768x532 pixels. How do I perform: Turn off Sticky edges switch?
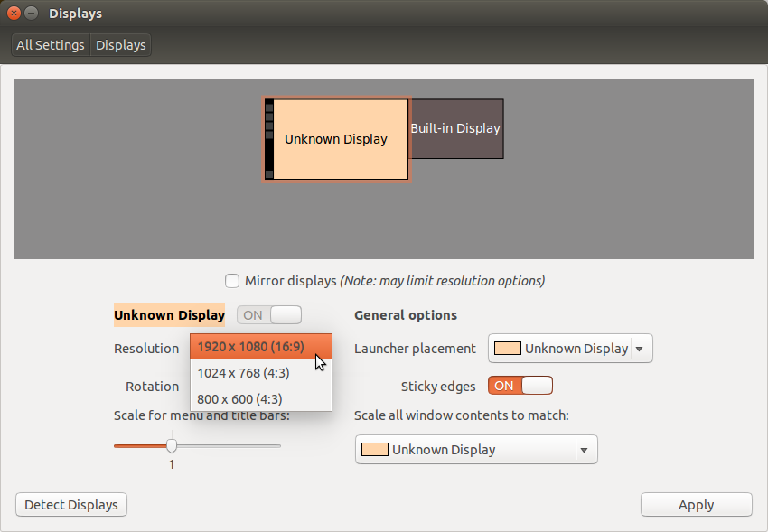tap(520, 386)
